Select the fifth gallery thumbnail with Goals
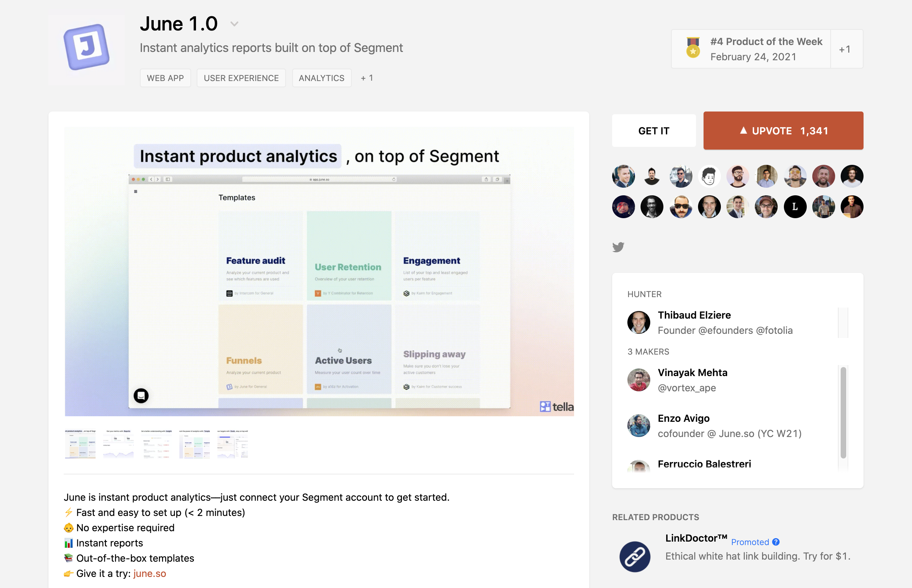 233,444
